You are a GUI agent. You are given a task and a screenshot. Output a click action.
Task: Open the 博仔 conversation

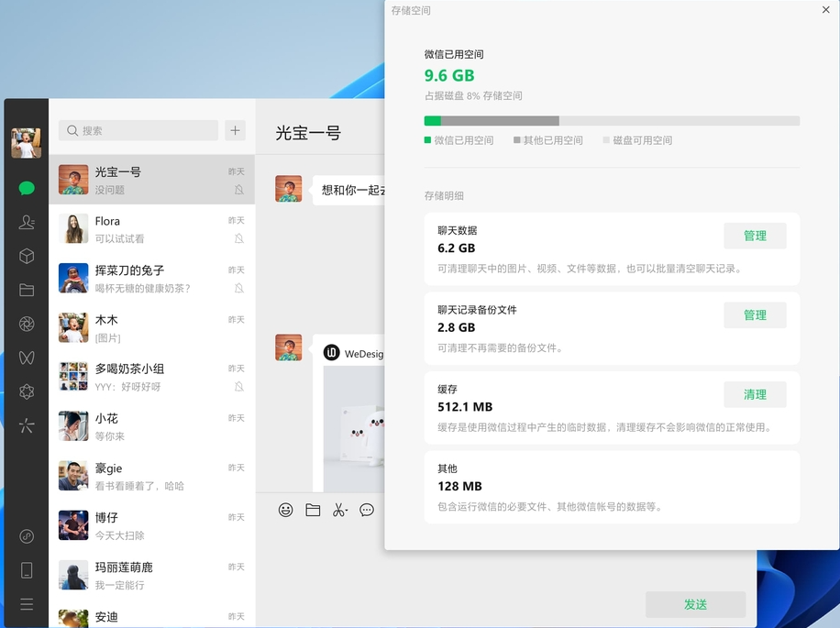pyautogui.click(x=151, y=525)
